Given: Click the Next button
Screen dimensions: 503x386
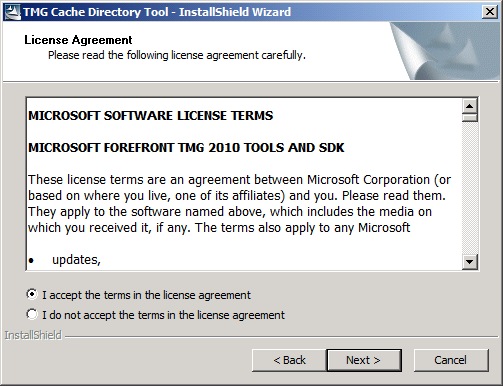Looking at the screenshot, I should [364, 360].
